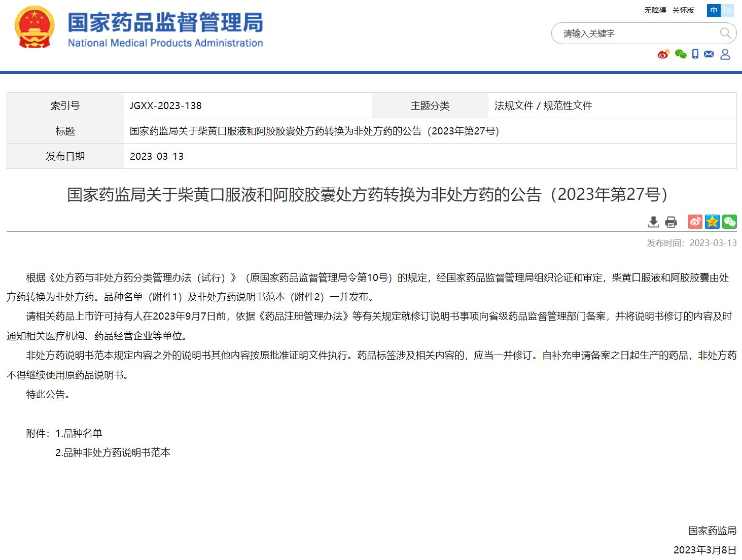Viewport: 742px width, 560px height.
Task: Click the 标题 label cell
Action: [65, 131]
